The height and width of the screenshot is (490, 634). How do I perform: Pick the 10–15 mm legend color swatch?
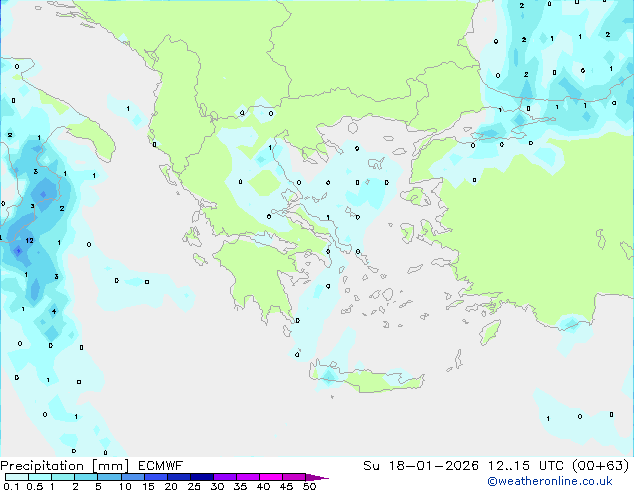(x=133, y=477)
